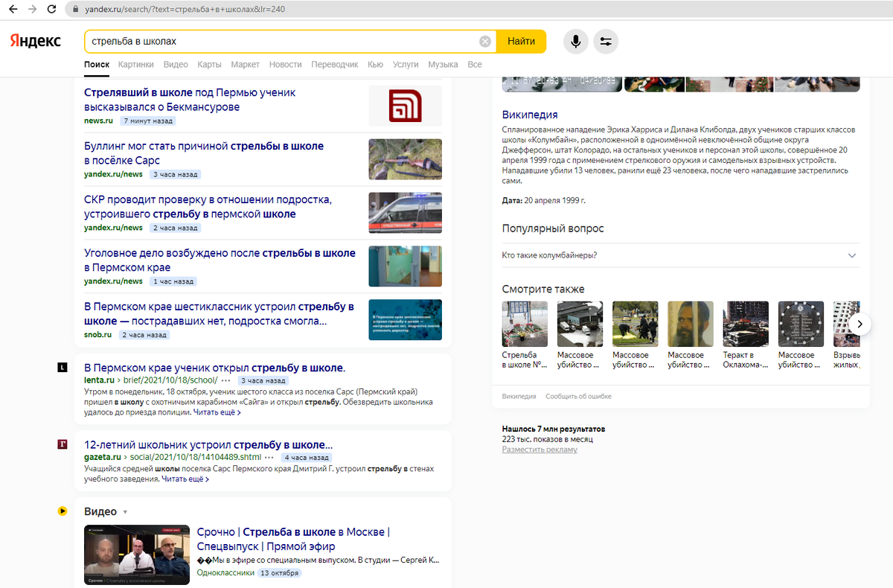Open snob.ru шестиклассник article
893x588 pixels.
click(x=219, y=313)
